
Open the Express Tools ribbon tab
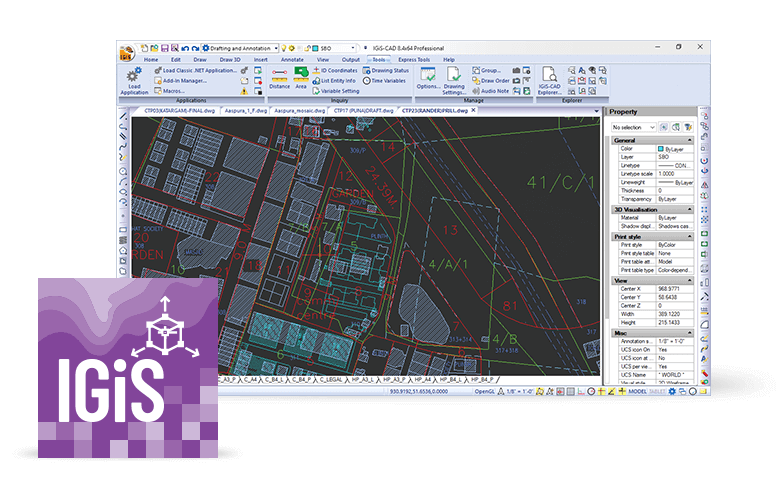point(414,59)
